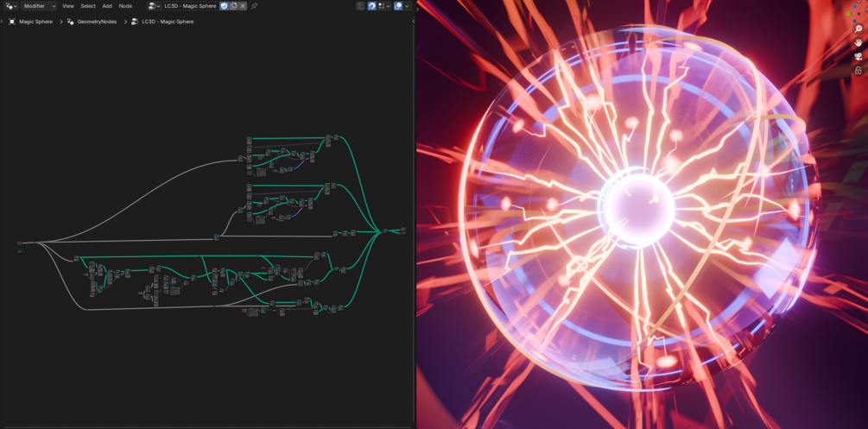868x429 pixels.
Task: Toggle node snapping magnet icon
Action: 372,6
